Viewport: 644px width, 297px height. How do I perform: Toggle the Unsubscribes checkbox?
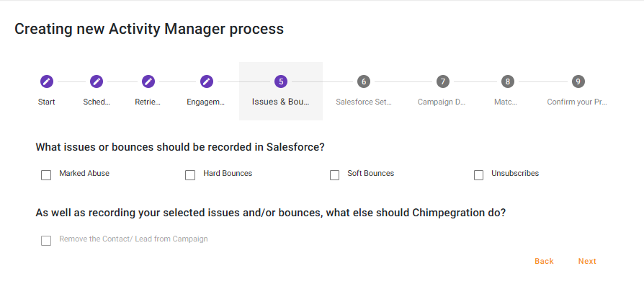pos(478,174)
